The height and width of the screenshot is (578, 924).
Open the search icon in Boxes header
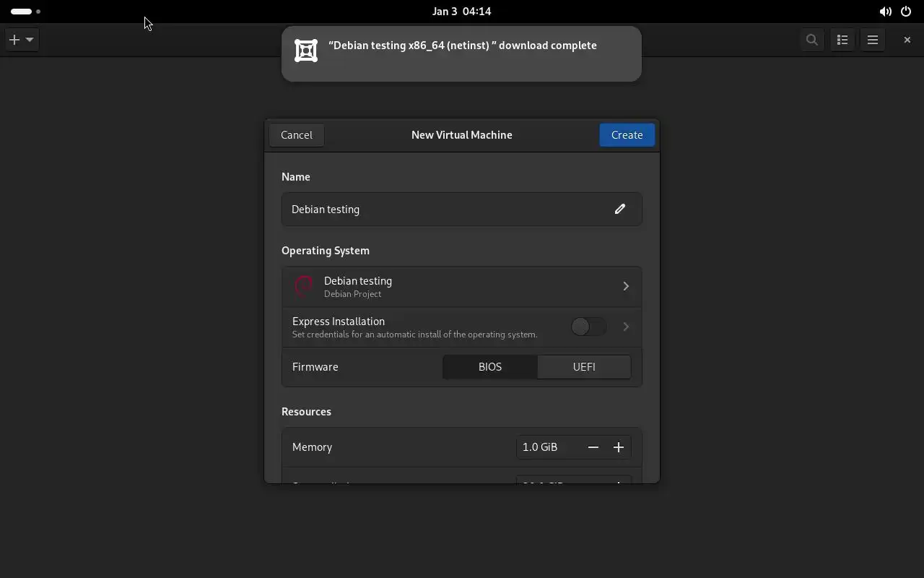point(812,40)
